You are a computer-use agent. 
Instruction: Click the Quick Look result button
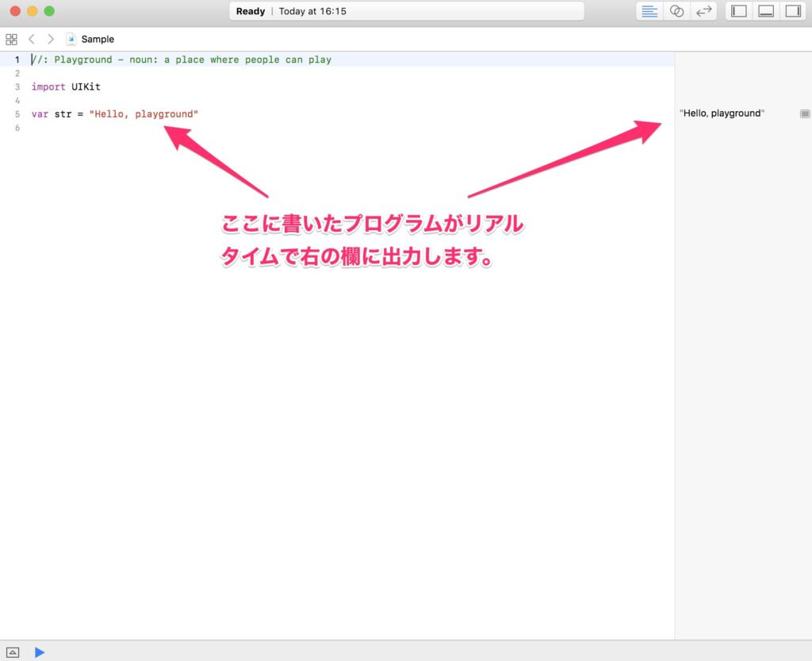[x=804, y=113]
